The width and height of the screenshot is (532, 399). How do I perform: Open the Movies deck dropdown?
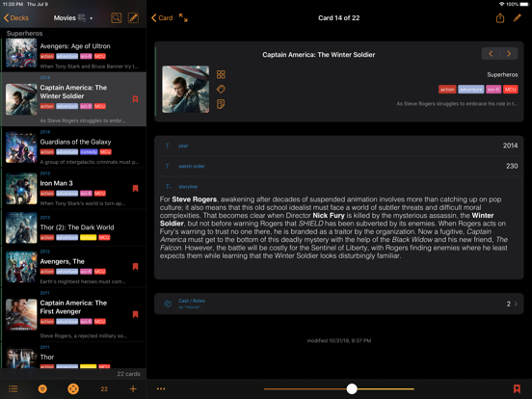point(73,18)
